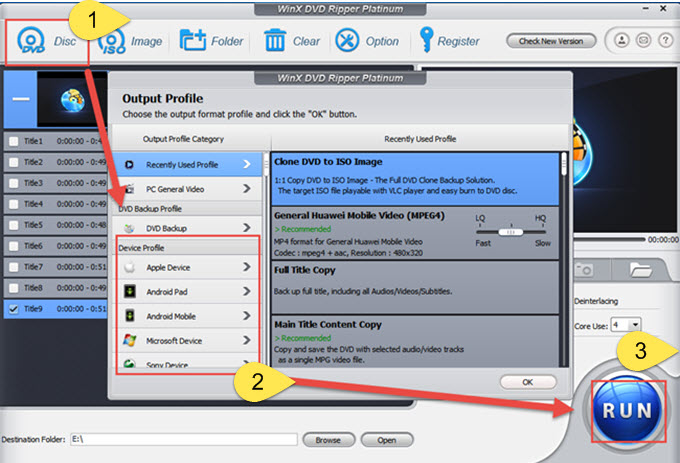The image size is (680, 463).
Task: Expand Apple Device chevron
Action: [247, 267]
